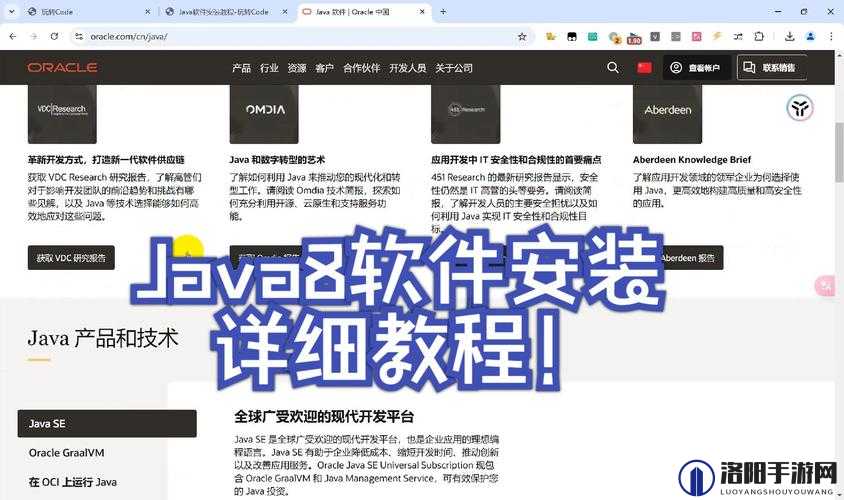Click the pink floating icon on right edge
844x500 pixels.
(x=825, y=285)
